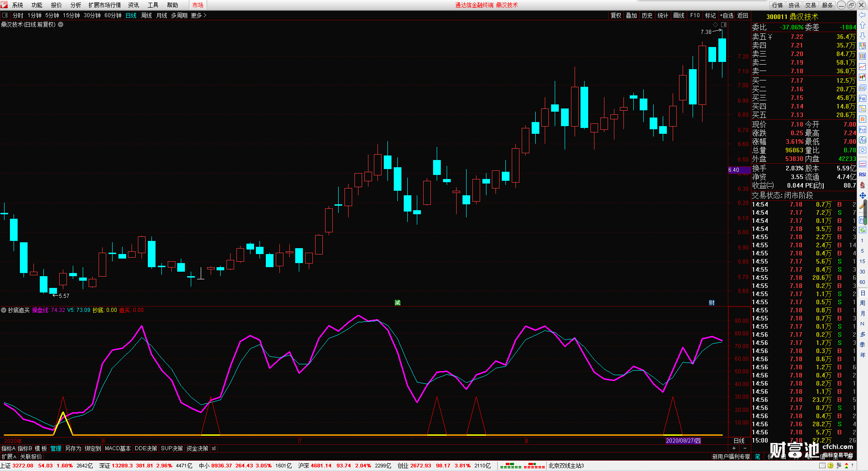Open the f(x) formula icon in sidebar
The height and width of the screenshot is (471, 868).
point(863,140)
